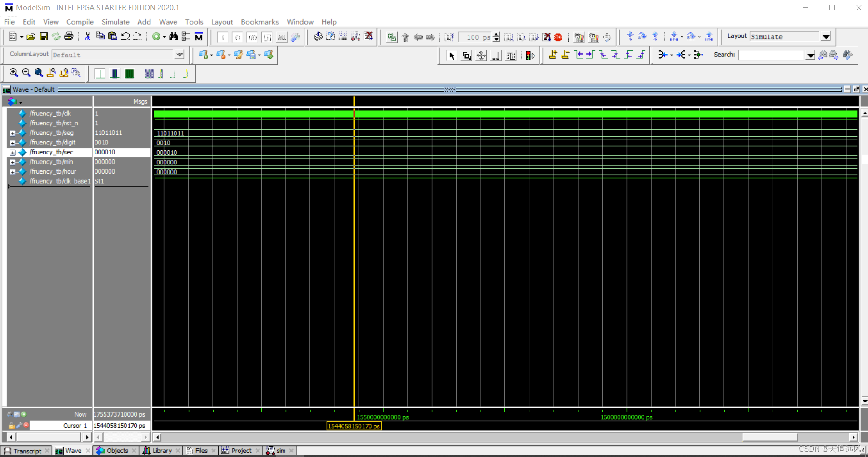Click the binoculars Find icon

173,36
